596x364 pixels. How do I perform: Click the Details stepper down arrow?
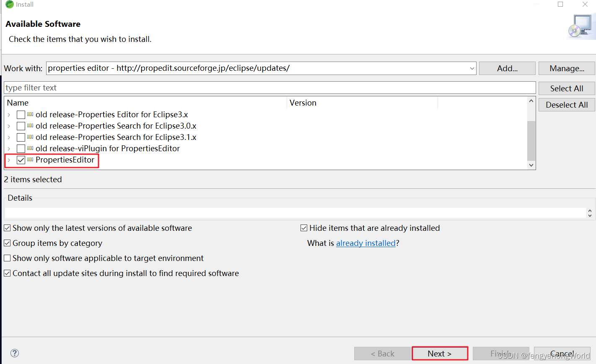point(590,215)
